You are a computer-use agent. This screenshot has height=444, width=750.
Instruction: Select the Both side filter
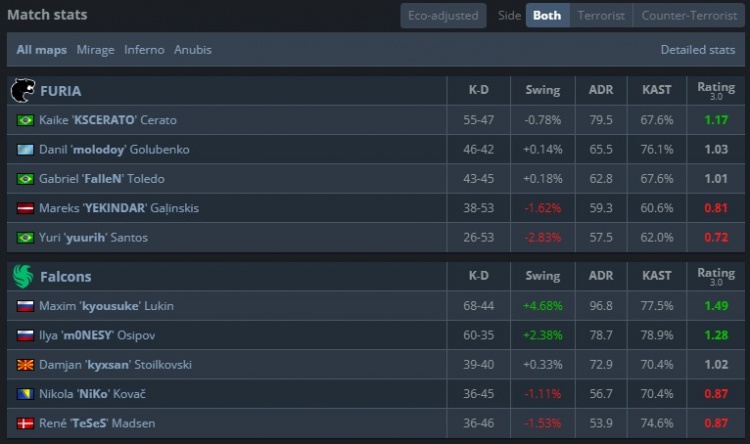point(547,16)
